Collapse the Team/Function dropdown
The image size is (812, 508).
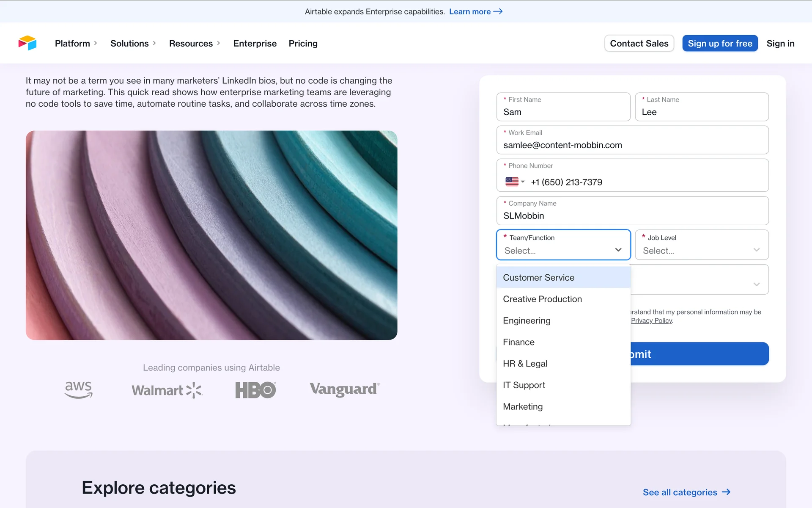pyautogui.click(x=618, y=250)
